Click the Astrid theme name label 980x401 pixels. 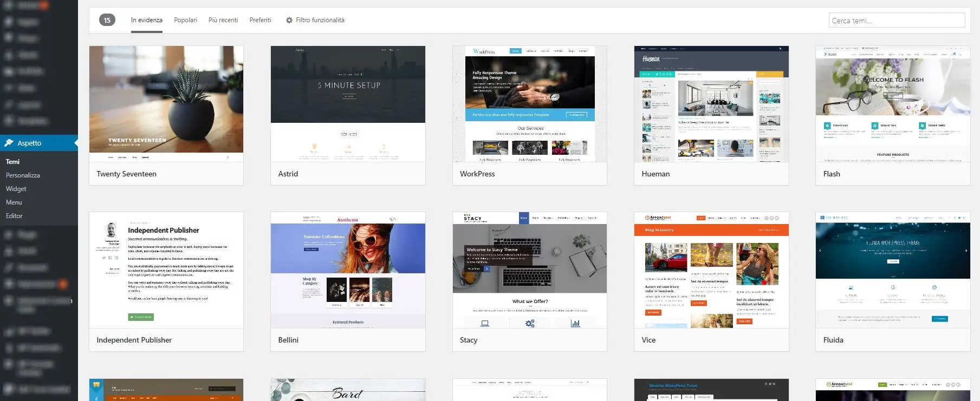pyautogui.click(x=288, y=174)
